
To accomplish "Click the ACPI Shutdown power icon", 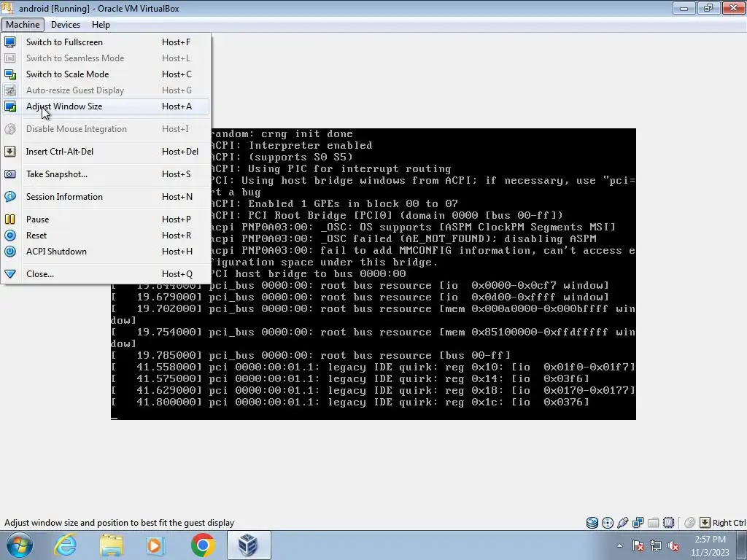I will coord(10,252).
